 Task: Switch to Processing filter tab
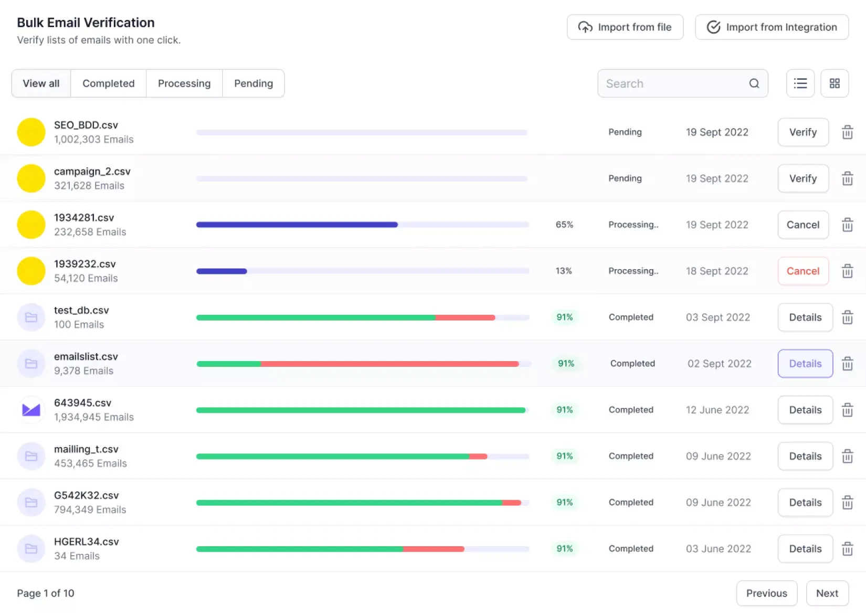point(184,83)
